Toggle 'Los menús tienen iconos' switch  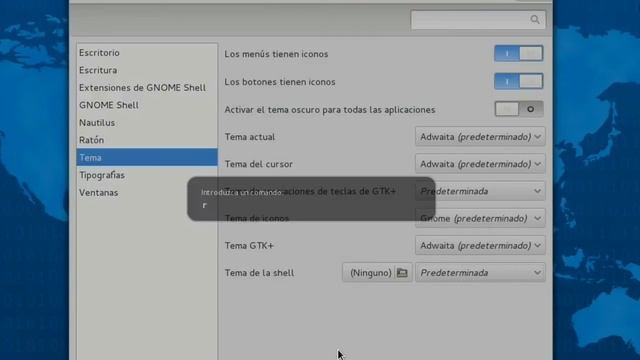(x=518, y=53)
